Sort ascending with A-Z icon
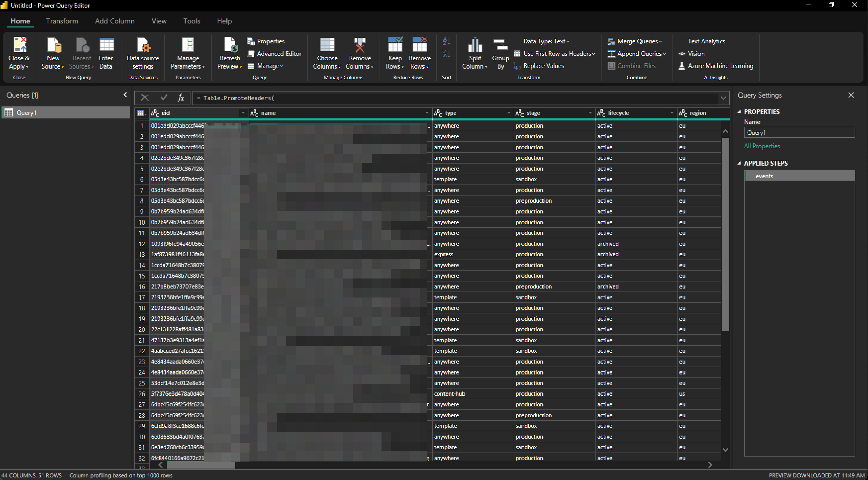This screenshot has height=480, width=868. 447,41
